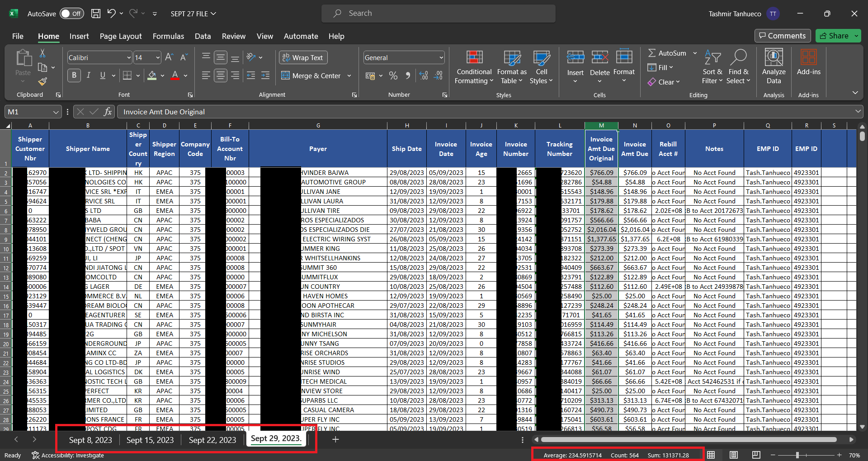Toggle Wrap Text on the cell
The image size is (868, 461).
pos(303,57)
